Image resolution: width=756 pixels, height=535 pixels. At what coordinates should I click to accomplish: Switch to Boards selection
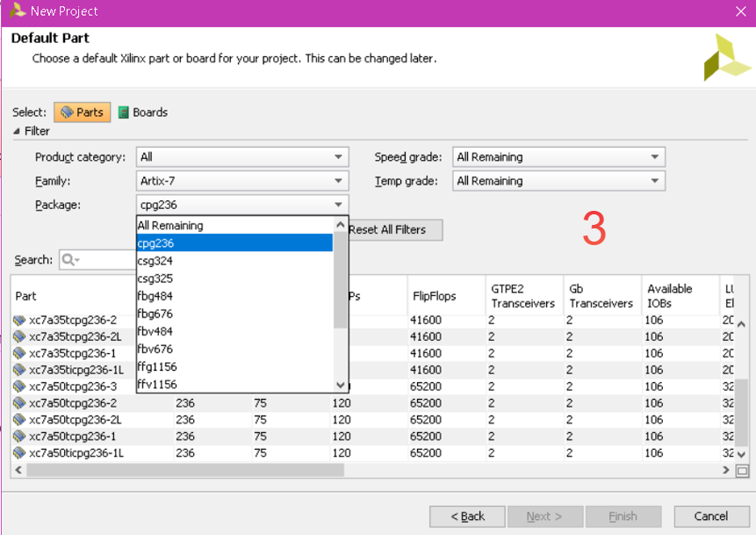143,112
